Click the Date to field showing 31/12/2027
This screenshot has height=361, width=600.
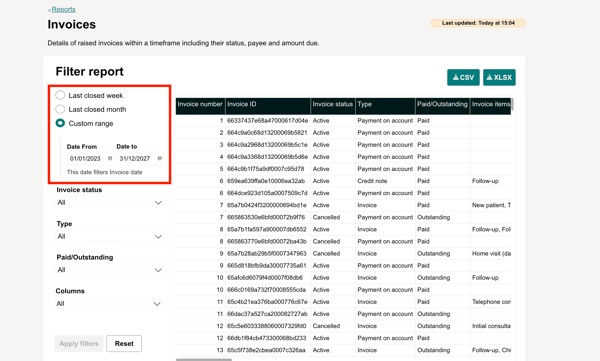pos(140,158)
